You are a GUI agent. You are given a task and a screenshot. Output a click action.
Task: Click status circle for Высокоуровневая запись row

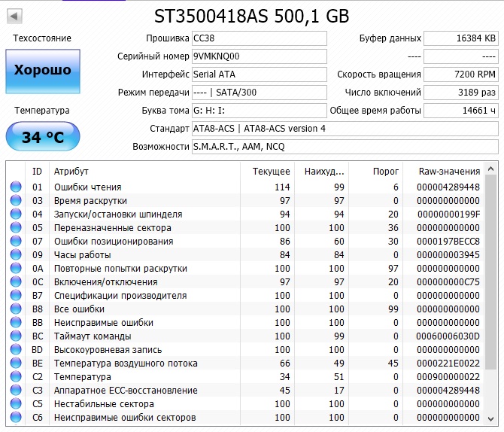click(16, 349)
